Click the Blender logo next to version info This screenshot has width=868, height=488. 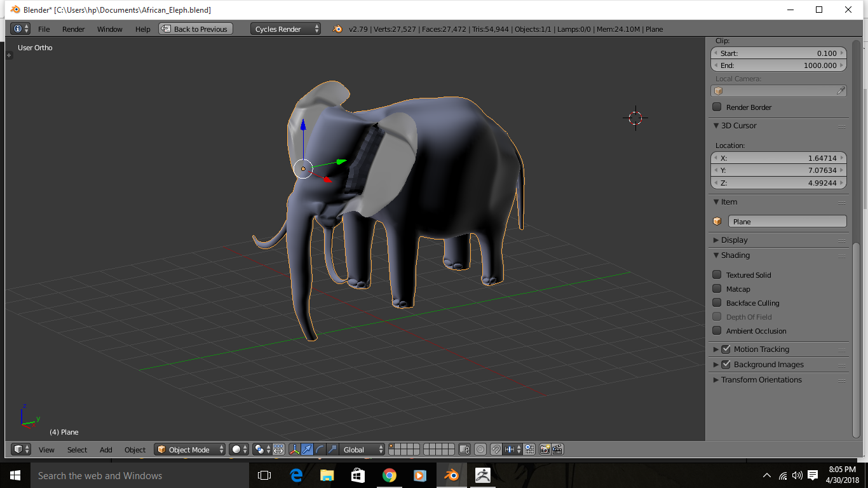click(337, 29)
